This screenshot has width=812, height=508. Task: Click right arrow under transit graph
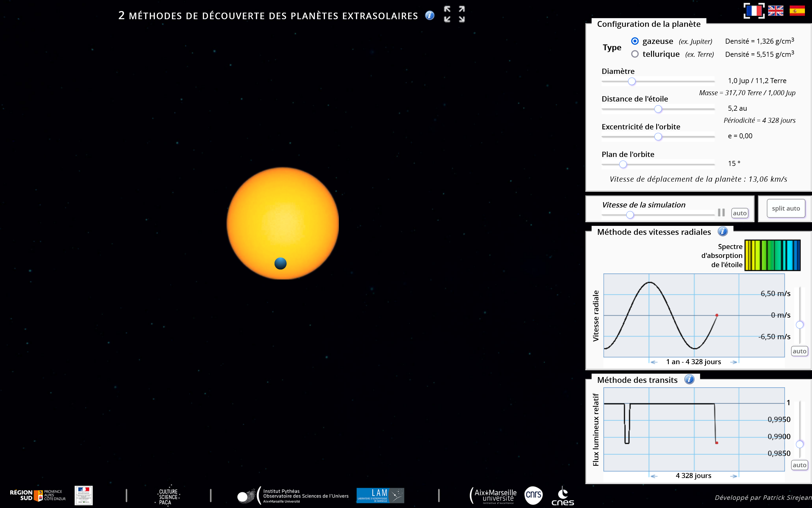(x=734, y=476)
